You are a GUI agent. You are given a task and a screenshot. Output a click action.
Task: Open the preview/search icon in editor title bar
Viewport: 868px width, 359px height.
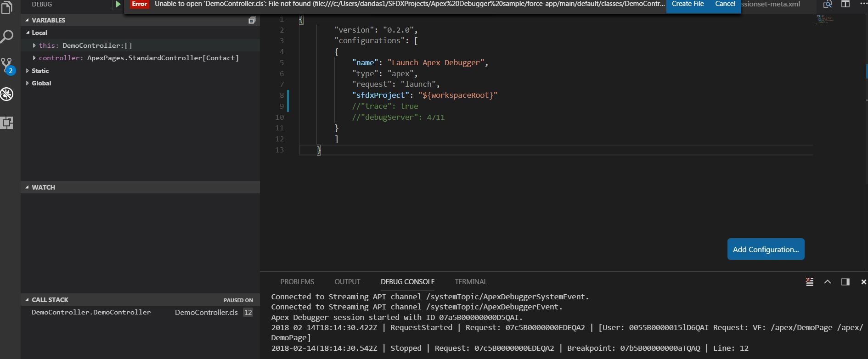[828, 4]
